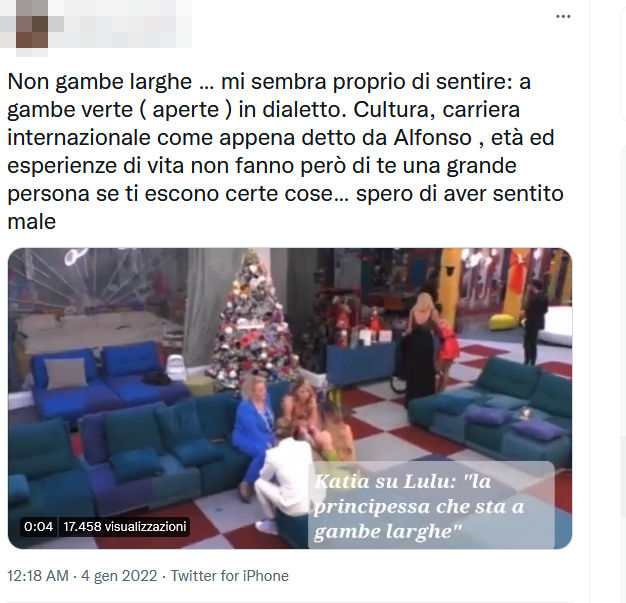This screenshot has width=626, height=603.
Task: Click the 4 gen 2022 date
Action: [x=119, y=576]
